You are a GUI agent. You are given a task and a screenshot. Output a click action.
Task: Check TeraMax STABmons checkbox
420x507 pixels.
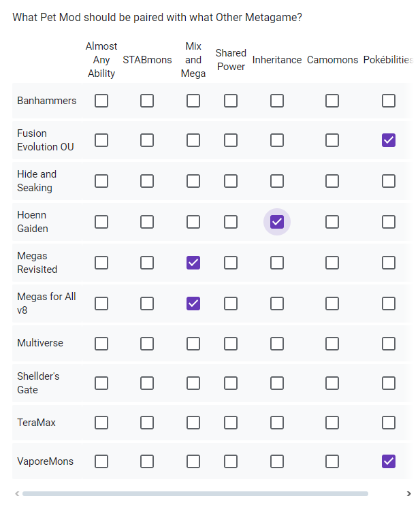pos(147,423)
